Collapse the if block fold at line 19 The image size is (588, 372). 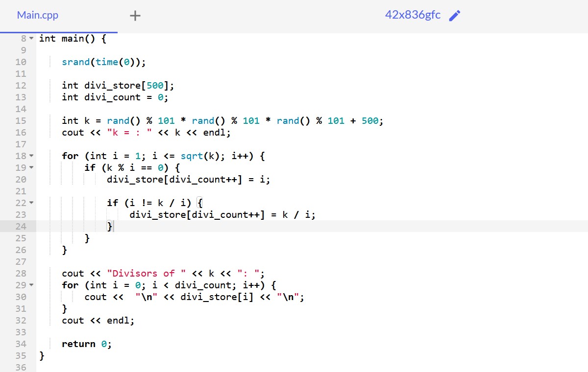pos(32,168)
